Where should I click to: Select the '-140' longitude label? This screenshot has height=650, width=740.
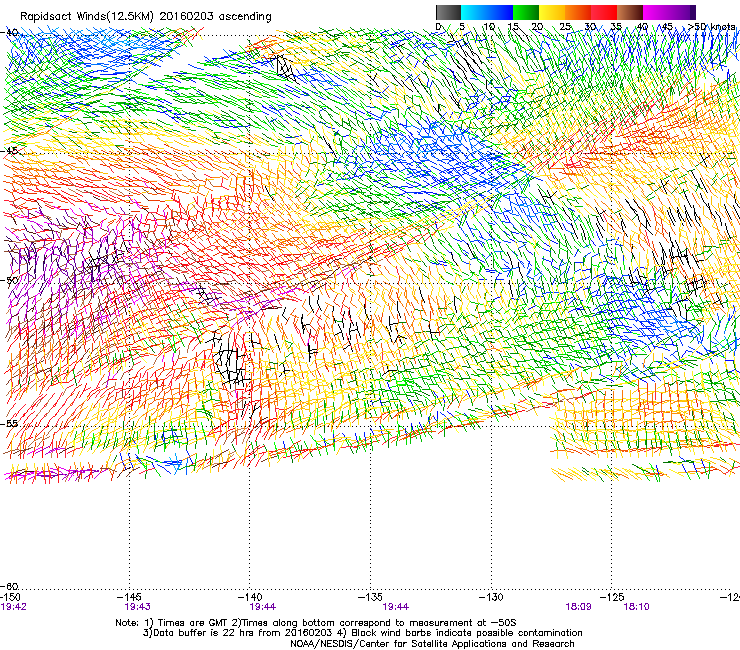coord(250,597)
